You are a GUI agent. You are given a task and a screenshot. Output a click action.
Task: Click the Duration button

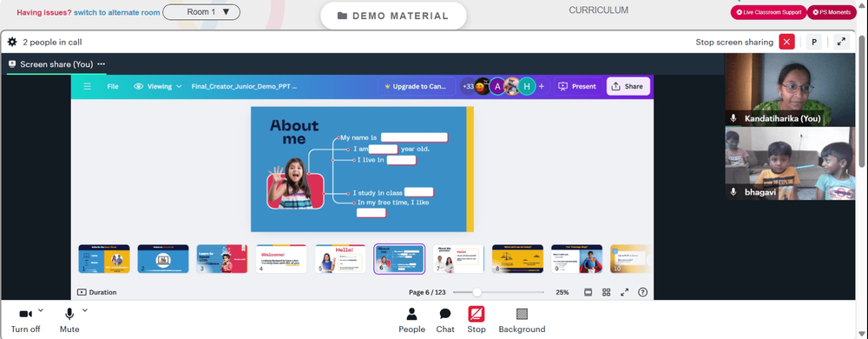pos(97,292)
